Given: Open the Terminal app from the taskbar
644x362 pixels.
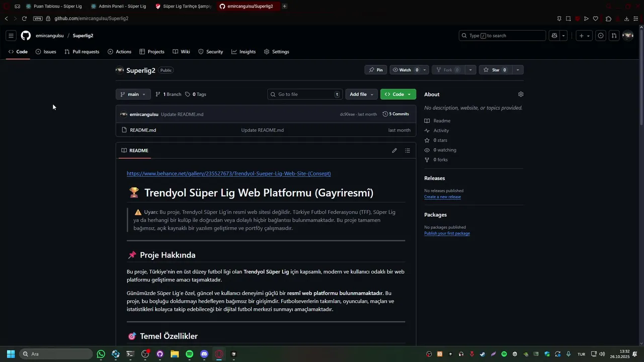Looking at the screenshot, I should [130, 354].
